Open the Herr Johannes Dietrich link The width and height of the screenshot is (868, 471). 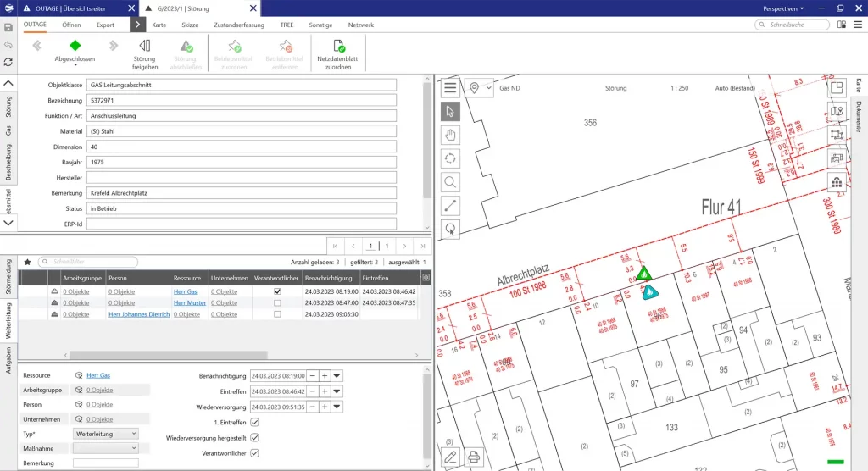point(139,314)
